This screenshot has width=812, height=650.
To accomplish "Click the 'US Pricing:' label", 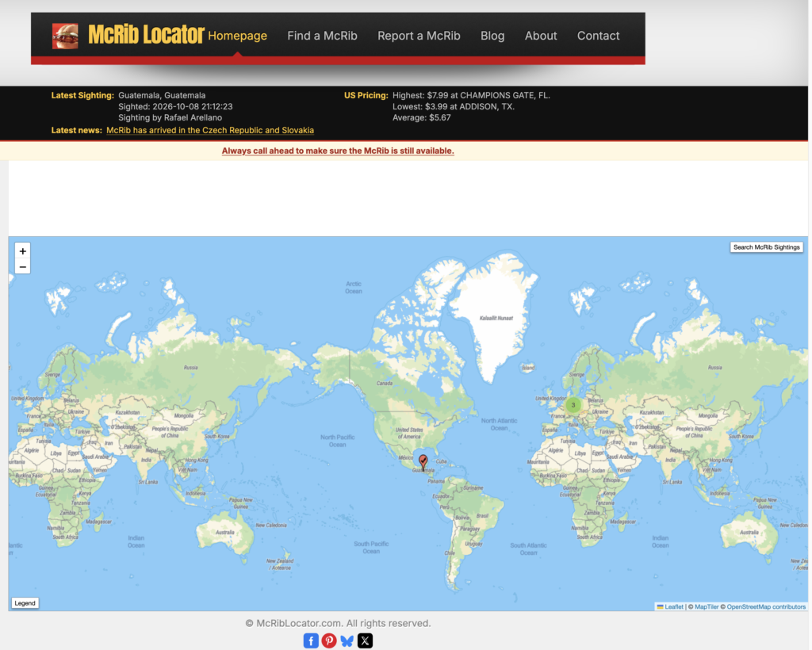I will pos(366,95).
